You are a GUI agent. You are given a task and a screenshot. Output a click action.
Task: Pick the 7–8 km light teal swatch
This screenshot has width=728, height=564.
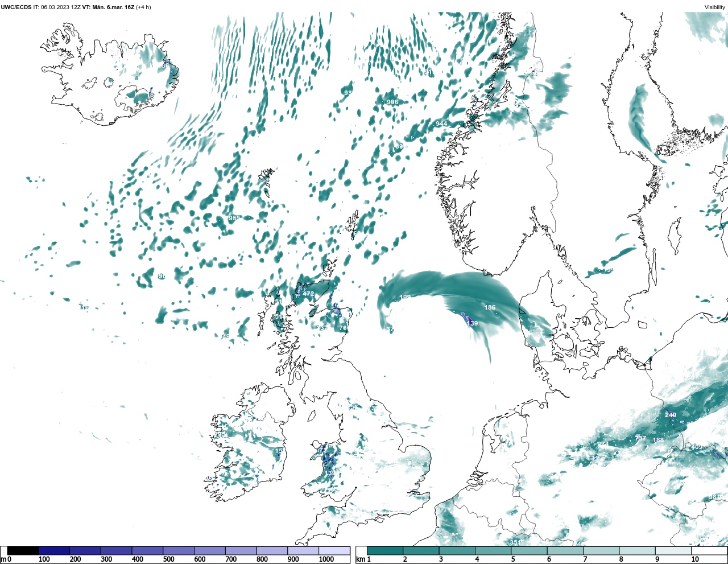(601, 550)
